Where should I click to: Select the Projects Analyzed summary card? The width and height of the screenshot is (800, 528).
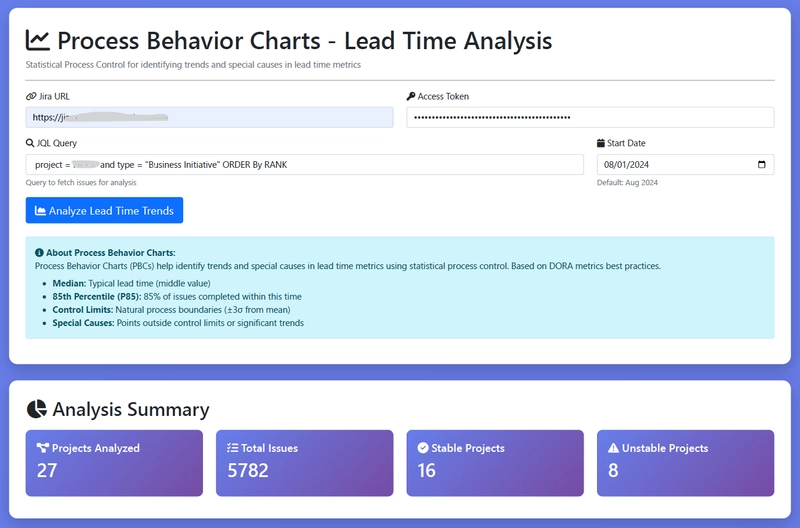click(114, 463)
